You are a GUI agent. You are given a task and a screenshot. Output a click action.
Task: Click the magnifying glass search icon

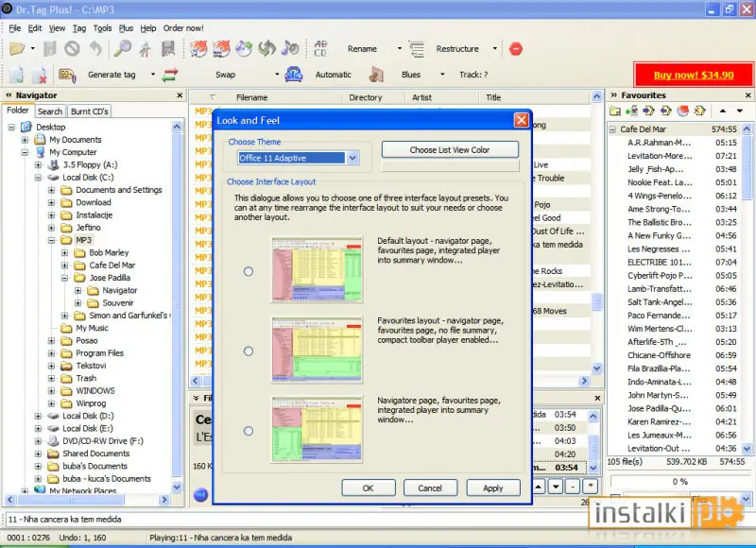(x=123, y=49)
